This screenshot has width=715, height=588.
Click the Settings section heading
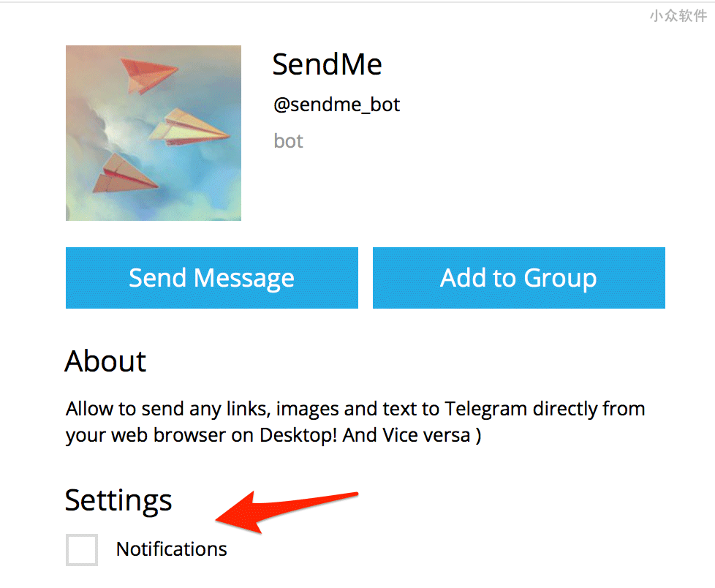pyautogui.click(x=118, y=500)
